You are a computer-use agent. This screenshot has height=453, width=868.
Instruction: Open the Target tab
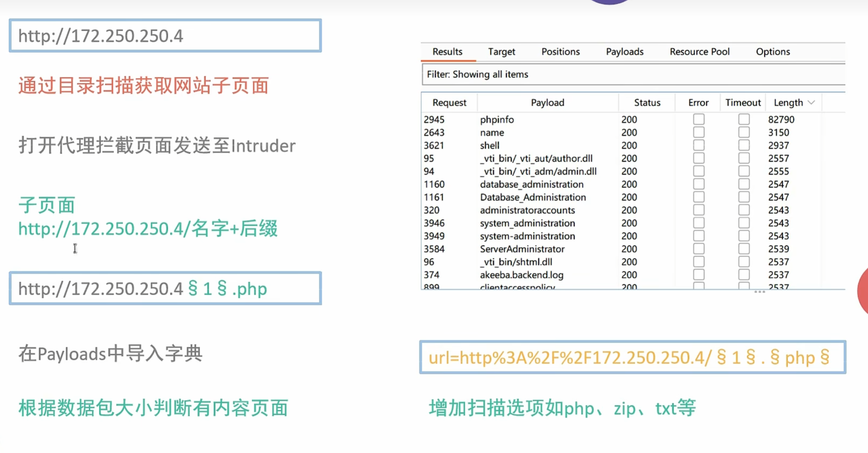[501, 52]
